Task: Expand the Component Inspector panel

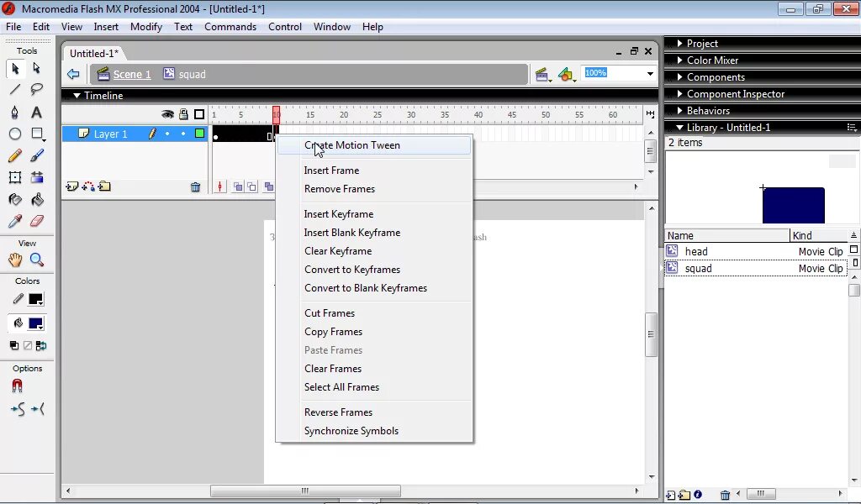Action: click(679, 94)
